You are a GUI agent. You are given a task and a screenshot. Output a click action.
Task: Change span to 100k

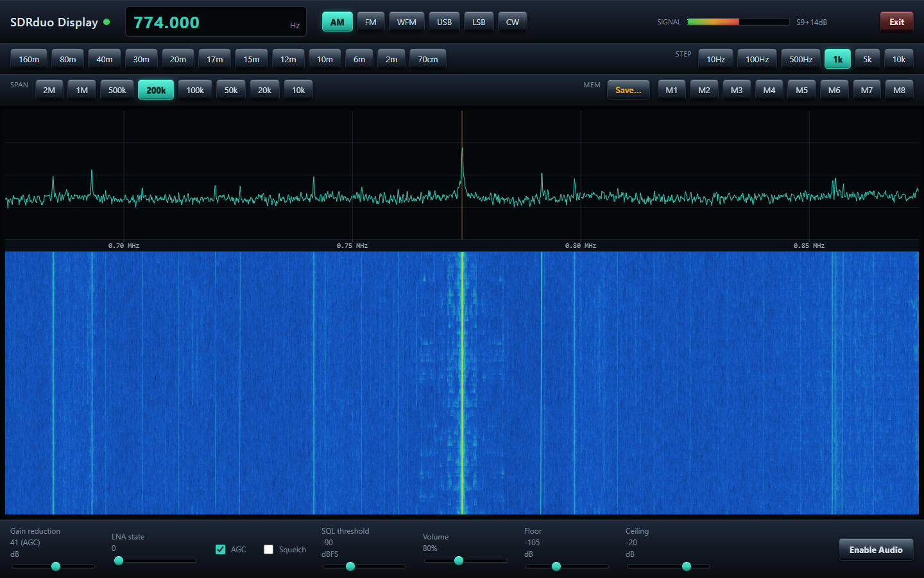pos(195,90)
